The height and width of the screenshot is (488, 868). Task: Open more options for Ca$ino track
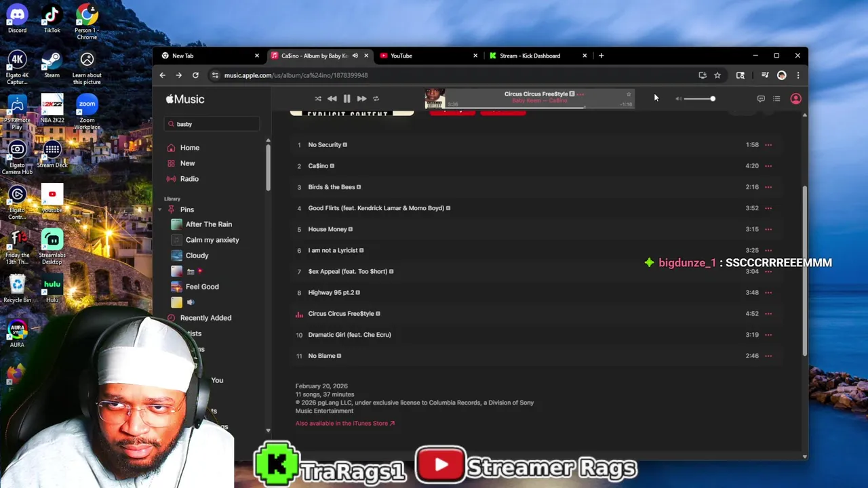click(x=768, y=166)
